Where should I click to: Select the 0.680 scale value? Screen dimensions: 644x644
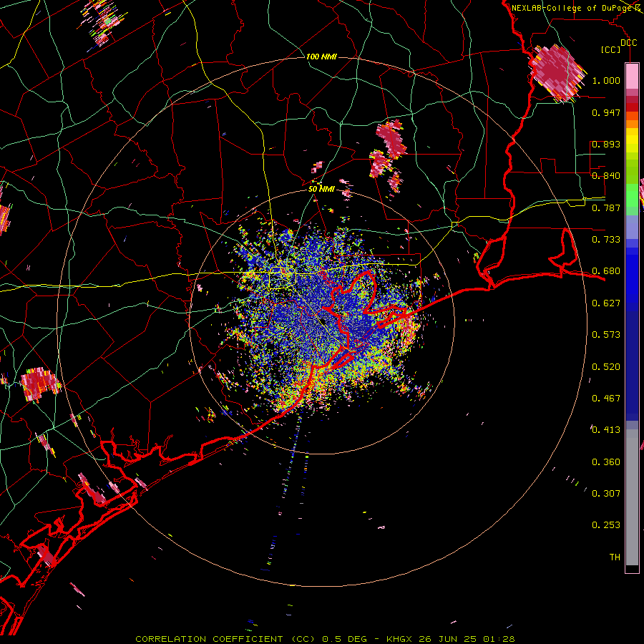(606, 271)
